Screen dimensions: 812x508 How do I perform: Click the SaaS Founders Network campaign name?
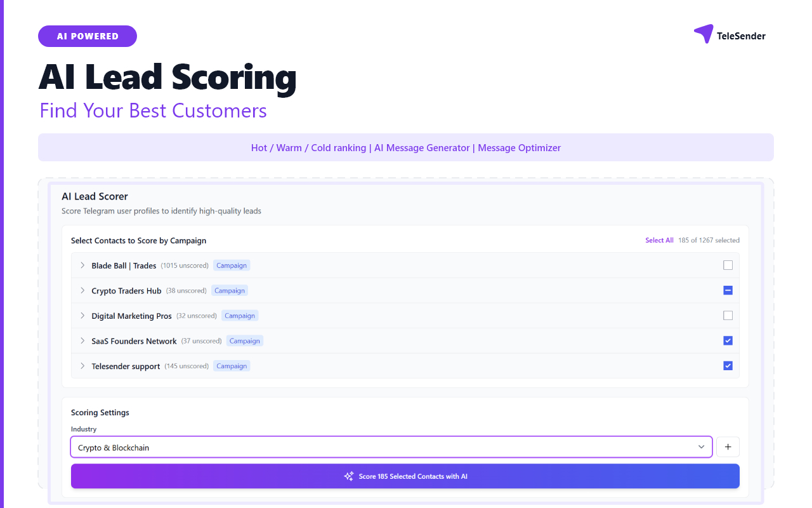[134, 341]
